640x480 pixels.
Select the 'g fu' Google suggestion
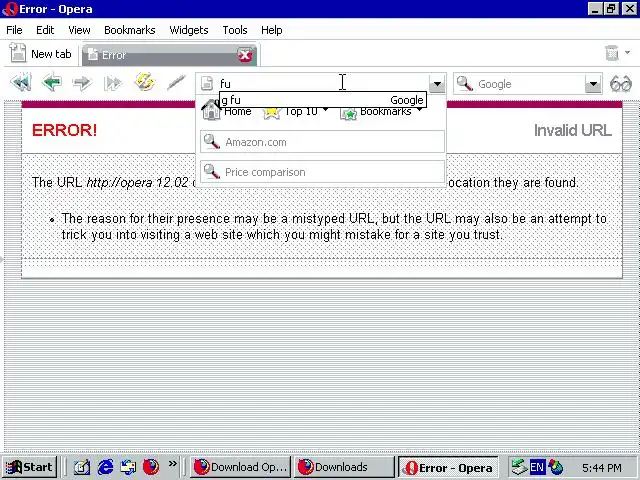[x=323, y=100]
